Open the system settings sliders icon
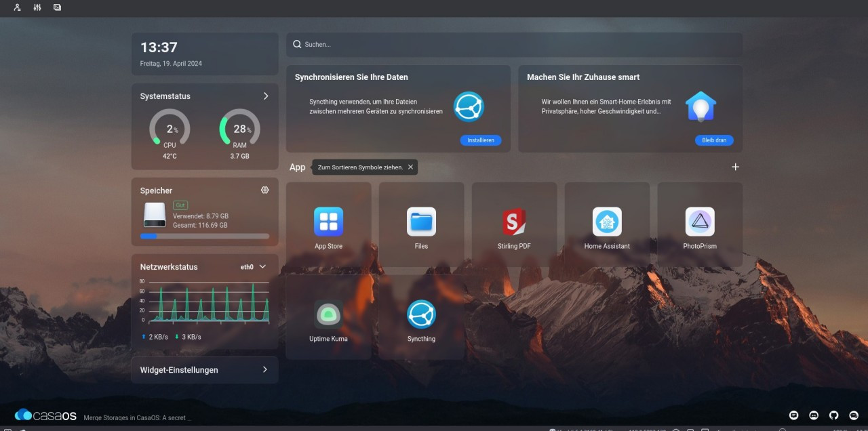 (37, 7)
